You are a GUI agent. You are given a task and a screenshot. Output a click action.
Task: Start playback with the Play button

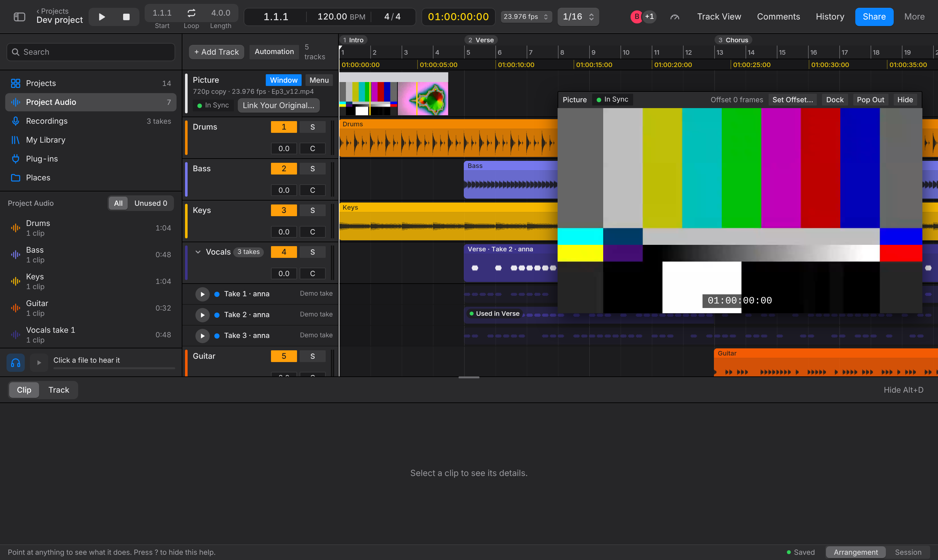pyautogui.click(x=102, y=17)
